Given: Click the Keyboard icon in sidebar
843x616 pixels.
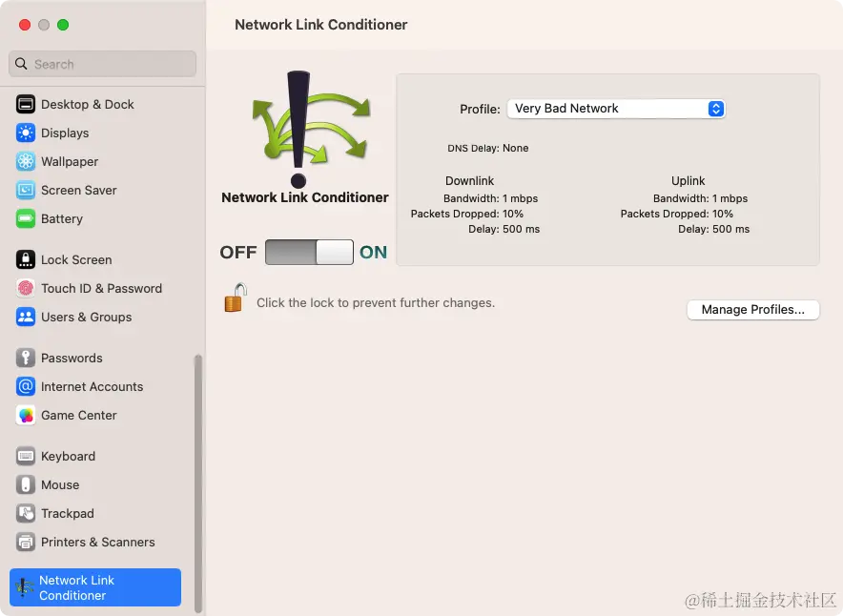Looking at the screenshot, I should tap(25, 456).
